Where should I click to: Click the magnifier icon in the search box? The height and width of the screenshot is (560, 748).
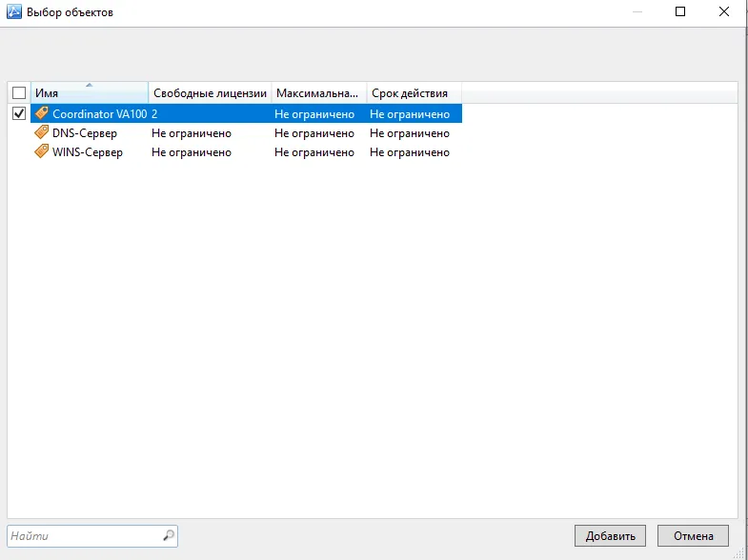pyautogui.click(x=169, y=535)
